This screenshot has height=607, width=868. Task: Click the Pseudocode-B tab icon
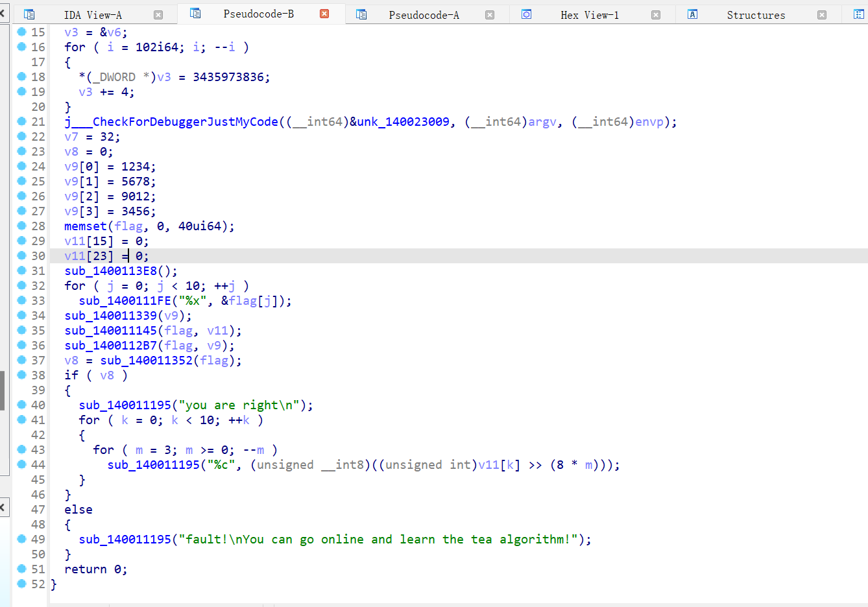pos(195,13)
